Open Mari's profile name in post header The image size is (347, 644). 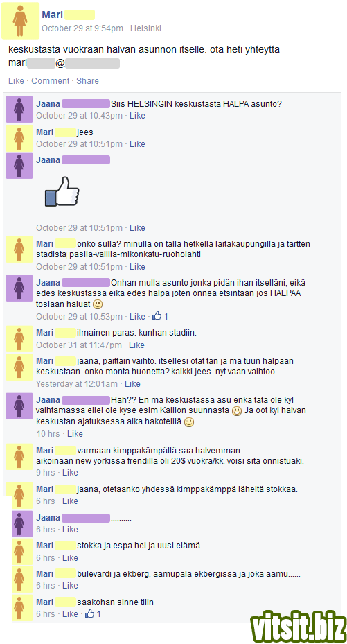tap(52, 15)
